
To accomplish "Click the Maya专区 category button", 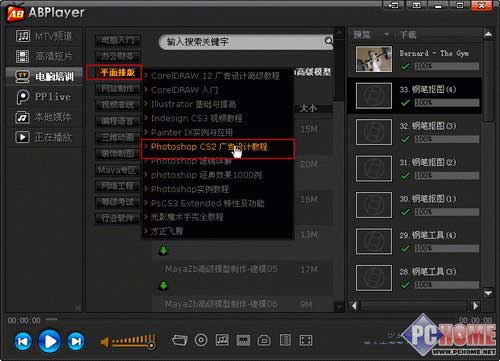I will [117, 170].
